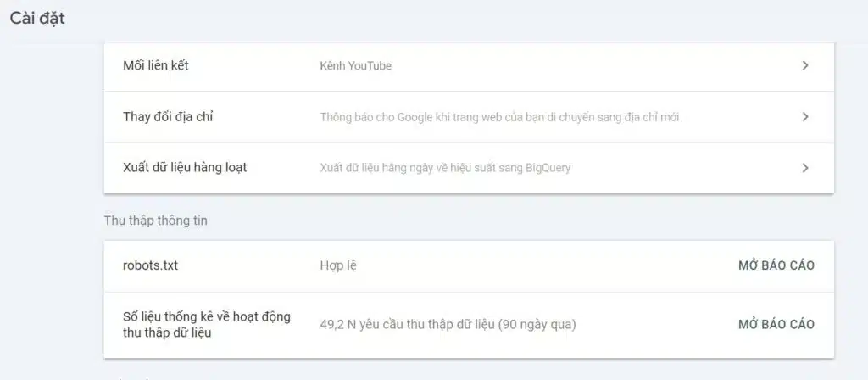The width and height of the screenshot is (868, 380).
Task: Select the robots.txt row label
Action: pyautogui.click(x=151, y=265)
